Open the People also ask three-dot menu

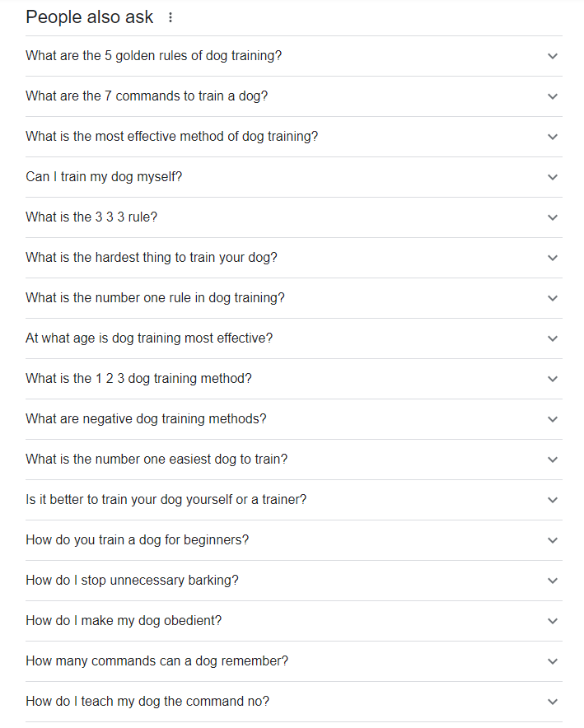pyautogui.click(x=171, y=16)
